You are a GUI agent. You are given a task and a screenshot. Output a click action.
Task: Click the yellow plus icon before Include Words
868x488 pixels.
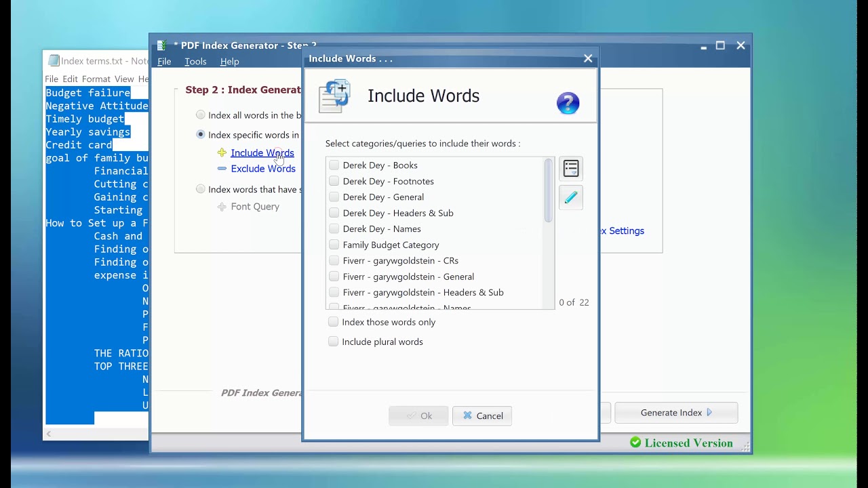pyautogui.click(x=222, y=153)
